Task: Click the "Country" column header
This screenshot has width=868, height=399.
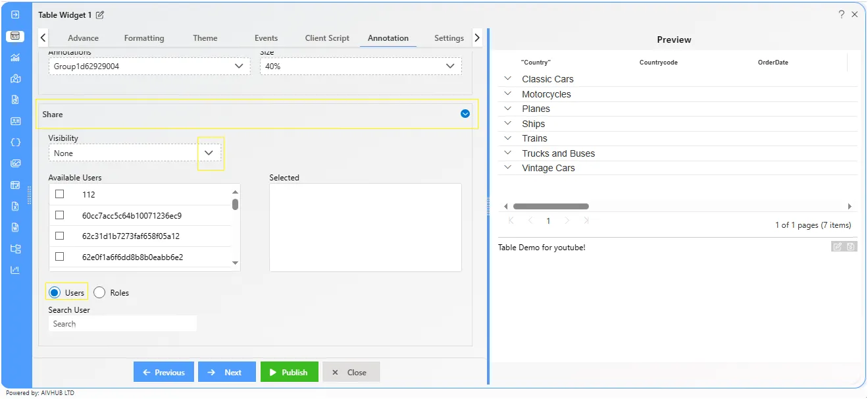Action: coord(536,63)
